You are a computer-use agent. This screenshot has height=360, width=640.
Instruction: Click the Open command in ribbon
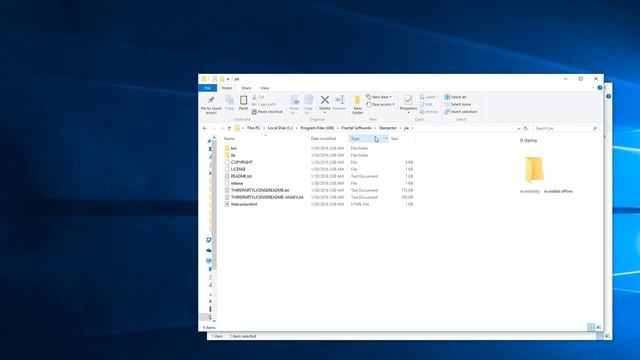click(x=428, y=97)
